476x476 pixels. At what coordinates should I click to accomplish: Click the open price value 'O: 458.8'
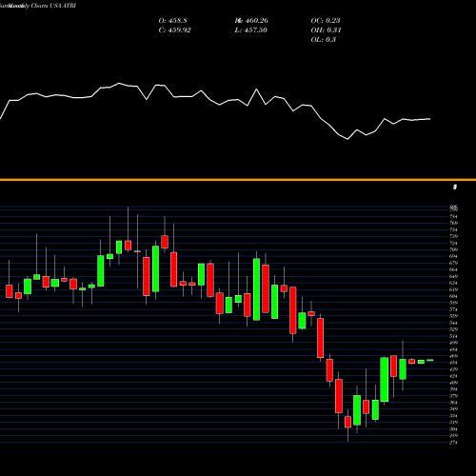tap(172, 21)
